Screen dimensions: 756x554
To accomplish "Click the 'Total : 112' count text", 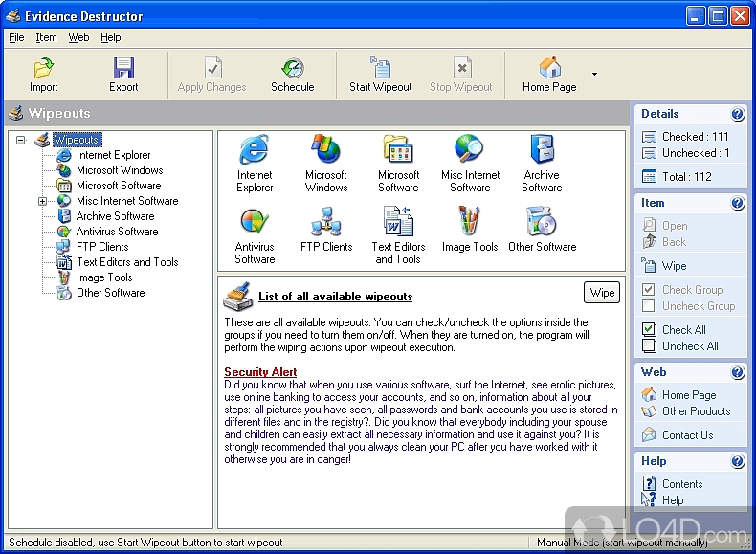I will (x=686, y=177).
